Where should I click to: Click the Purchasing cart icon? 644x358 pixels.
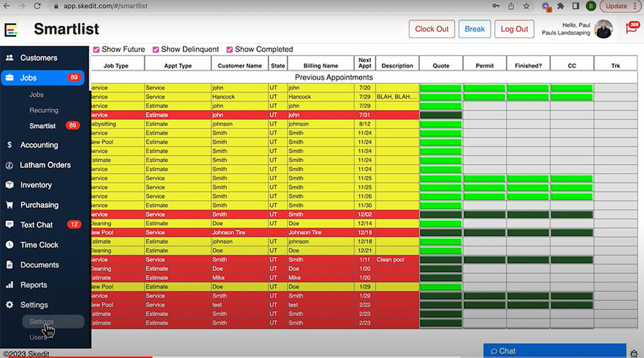10,205
